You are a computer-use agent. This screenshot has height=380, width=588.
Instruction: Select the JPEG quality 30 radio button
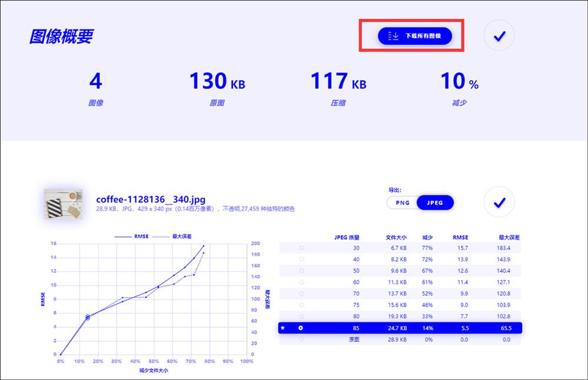click(x=302, y=248)
